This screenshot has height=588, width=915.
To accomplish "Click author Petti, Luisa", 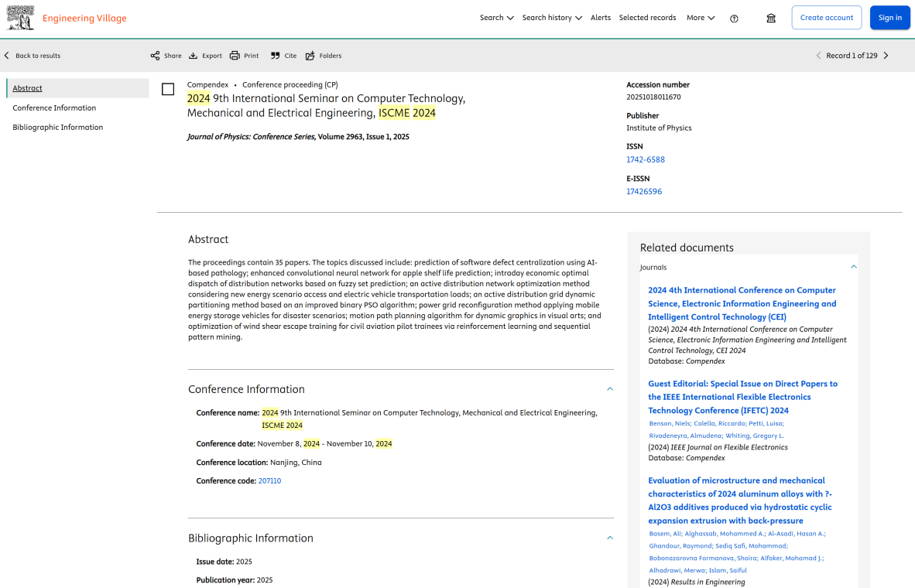I will (x=765, y=423).
